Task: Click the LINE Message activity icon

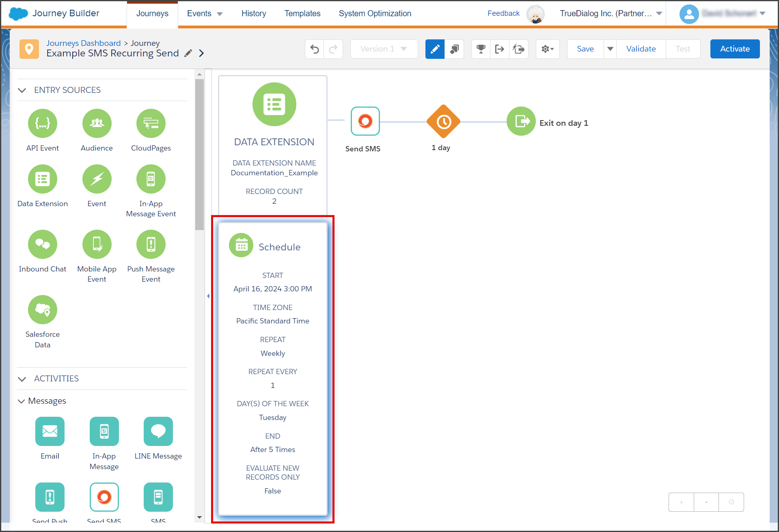Action: 158,431
